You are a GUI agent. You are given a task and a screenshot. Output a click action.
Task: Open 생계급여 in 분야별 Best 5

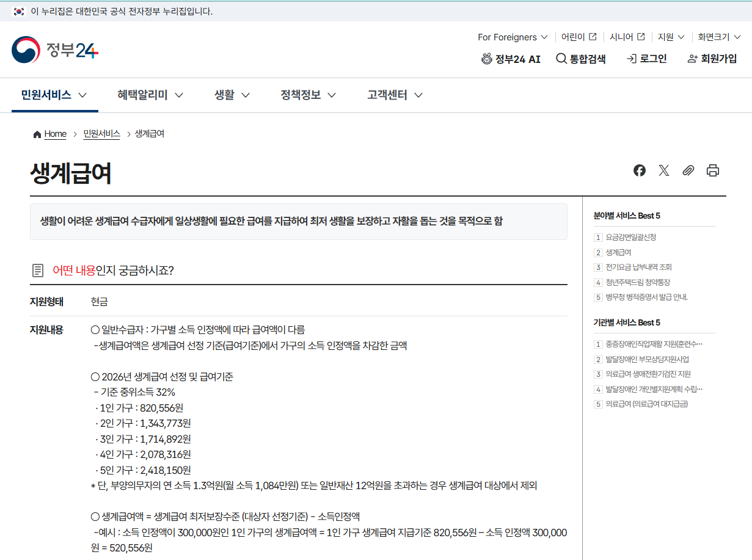pyautogui.click(x=618, y=252)
